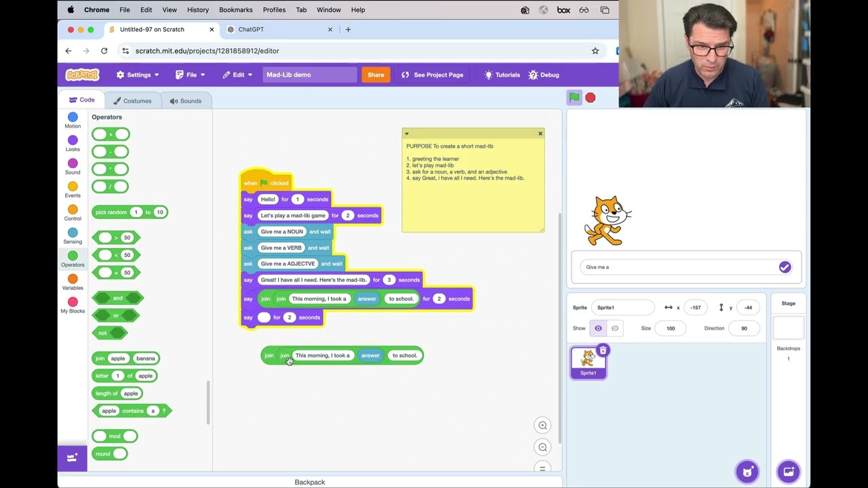The width and height of the screenshot is (868, 488).
Task: Click the length of apple block
Action: 117,393
